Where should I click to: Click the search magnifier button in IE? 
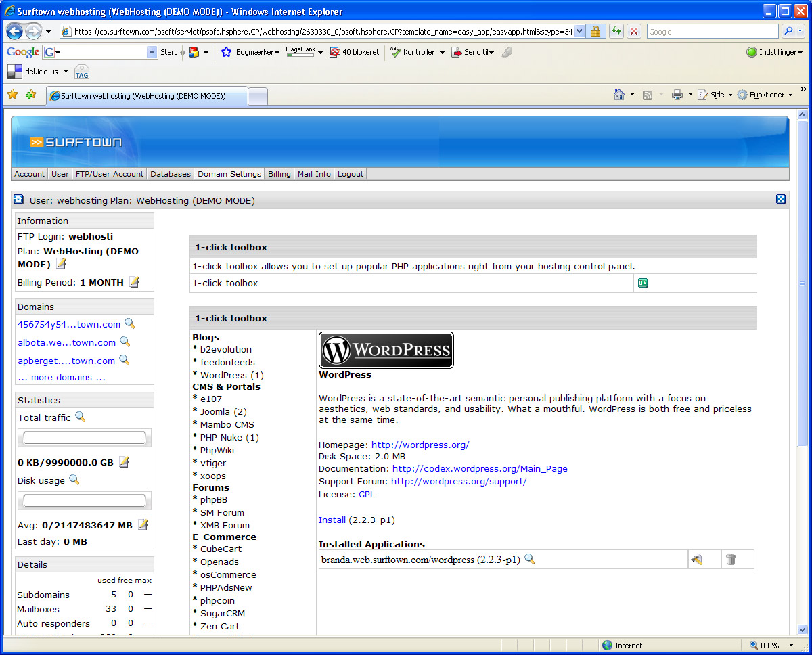click(788, 31)
